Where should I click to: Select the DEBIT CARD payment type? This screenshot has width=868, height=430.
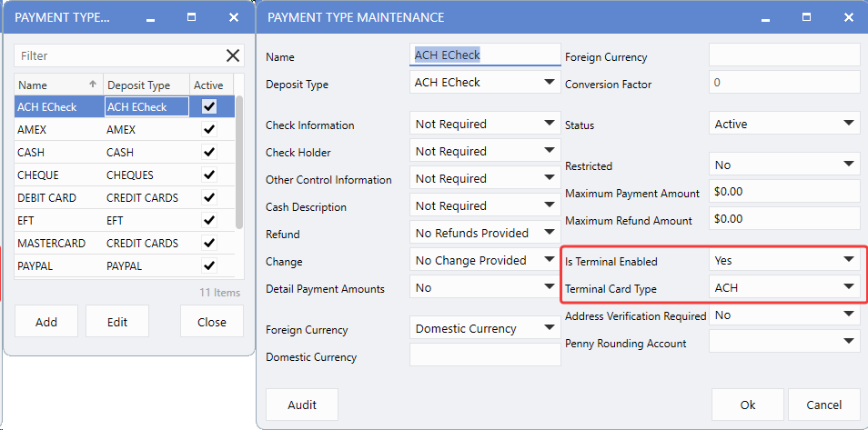(55, 197)
